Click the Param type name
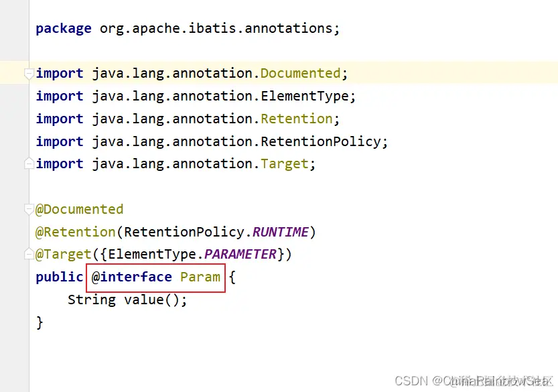 click(200, 277)
